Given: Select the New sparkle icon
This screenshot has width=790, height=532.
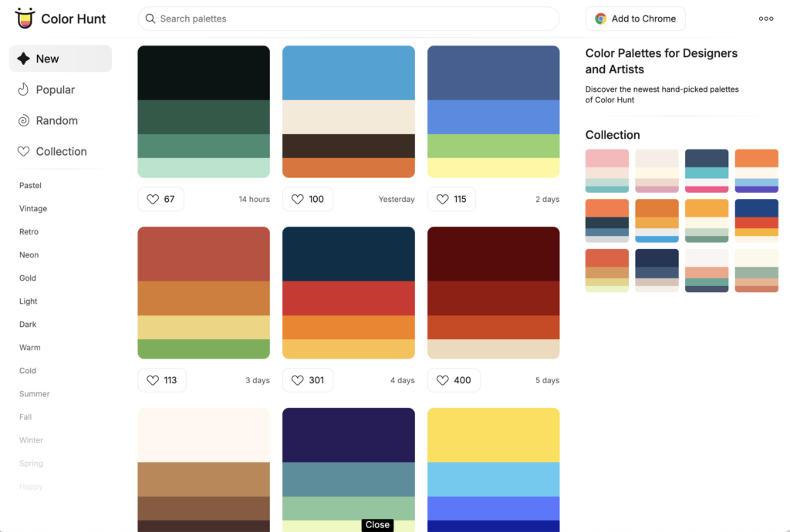Looking at the screenshot, I should point(23,59).
